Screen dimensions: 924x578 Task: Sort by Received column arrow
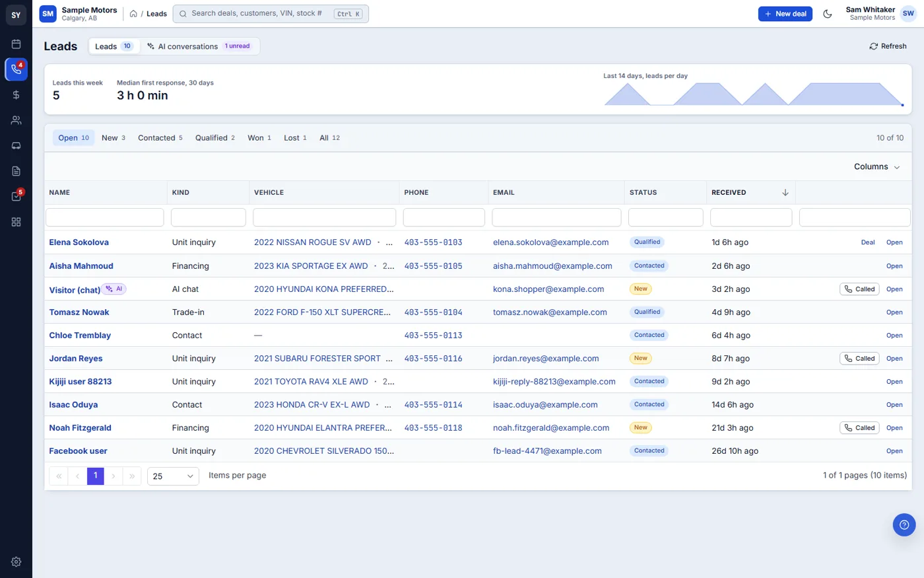click(x=785, y=193)
